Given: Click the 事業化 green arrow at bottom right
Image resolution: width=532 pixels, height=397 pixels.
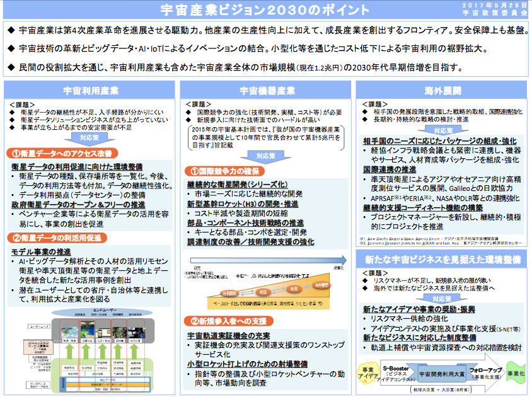Looking at the screenshot, I should 513,372.
